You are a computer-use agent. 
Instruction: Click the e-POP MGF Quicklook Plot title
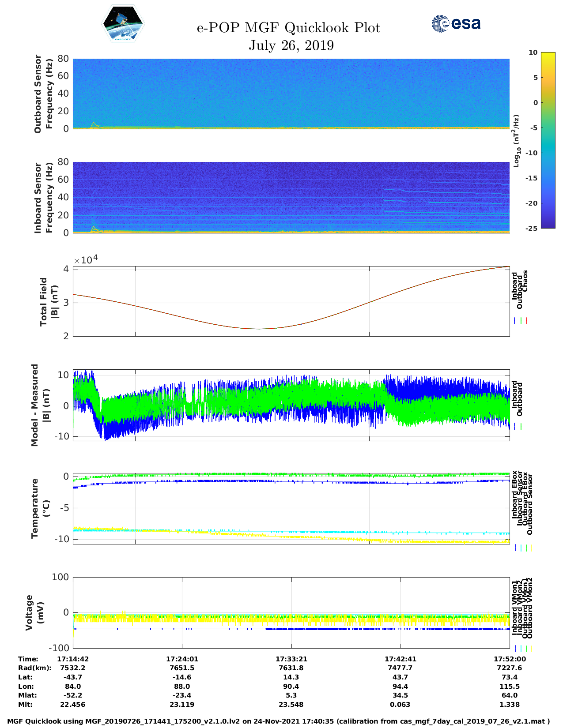pyautogui.click(x=288, y=28)
